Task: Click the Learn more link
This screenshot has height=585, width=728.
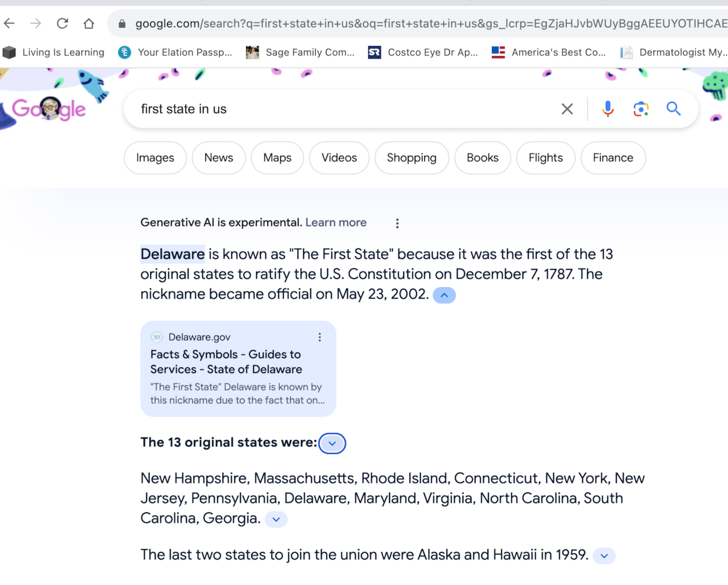Action: point(336,223)
